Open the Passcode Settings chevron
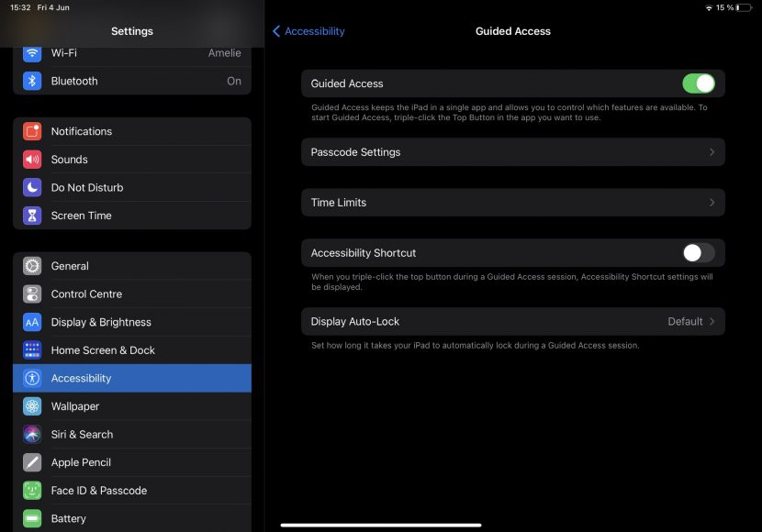Screen dimensions: 762x532 [712, 152]
